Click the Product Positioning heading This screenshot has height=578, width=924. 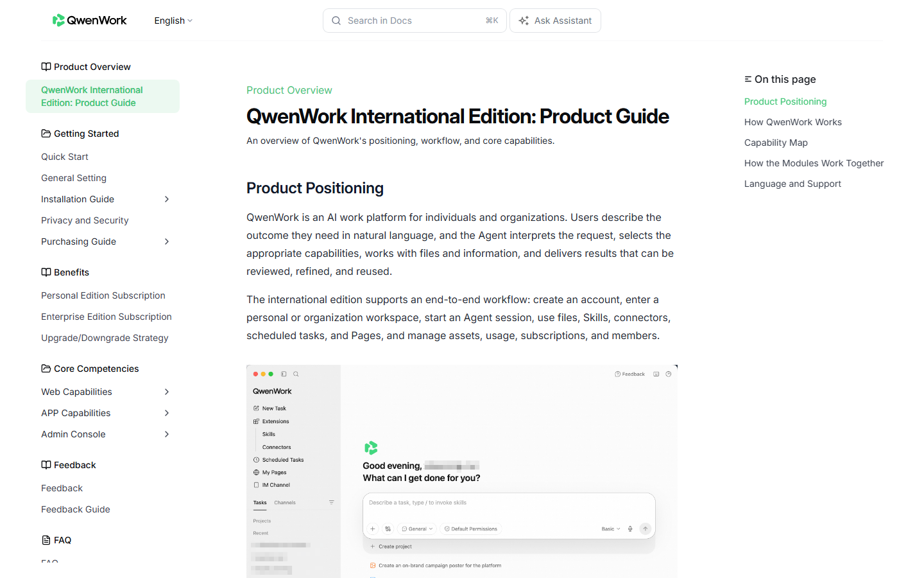pyautogui.click(x=315, y=188)
